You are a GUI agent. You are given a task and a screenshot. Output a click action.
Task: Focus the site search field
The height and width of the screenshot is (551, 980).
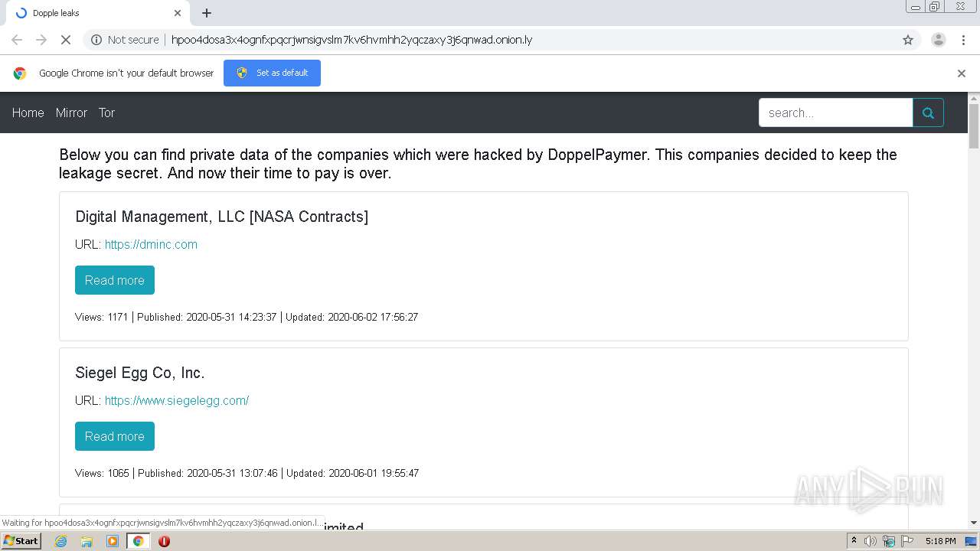[x=835, y=112]
